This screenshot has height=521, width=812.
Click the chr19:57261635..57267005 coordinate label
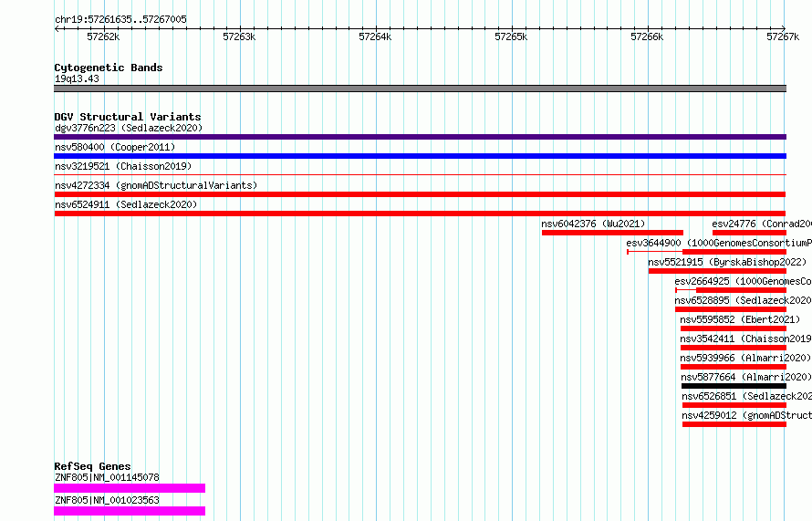[120, 19]
